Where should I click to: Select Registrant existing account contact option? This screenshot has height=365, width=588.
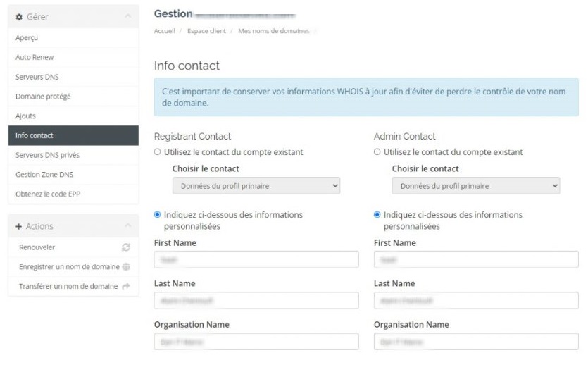pos(158,151)
